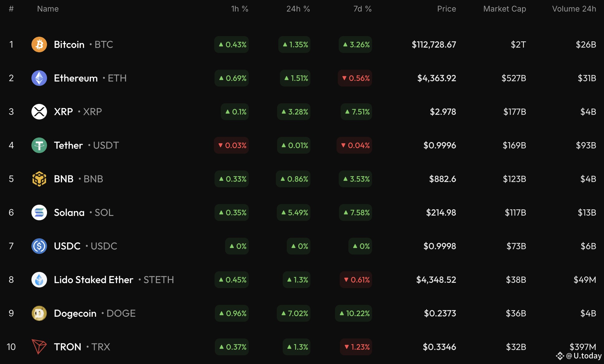Click the USDC coin logo
This screenshot has width=604, height=364.
[39, 246]
